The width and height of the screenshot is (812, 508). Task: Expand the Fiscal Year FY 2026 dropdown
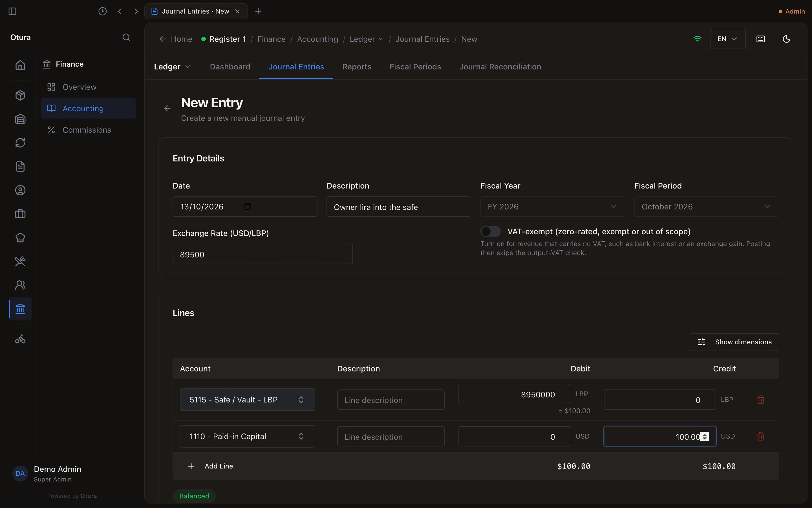coord(552,207)
